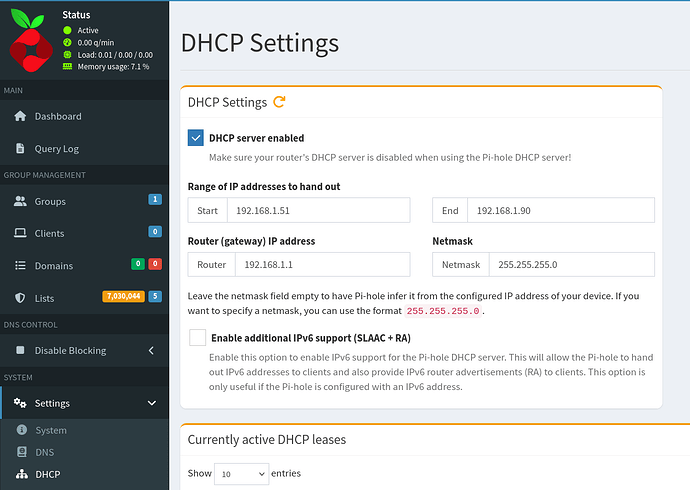Click the Clients laptop icon
The height and width of the screenshot is (490, 690).
(x=21, y=234)
